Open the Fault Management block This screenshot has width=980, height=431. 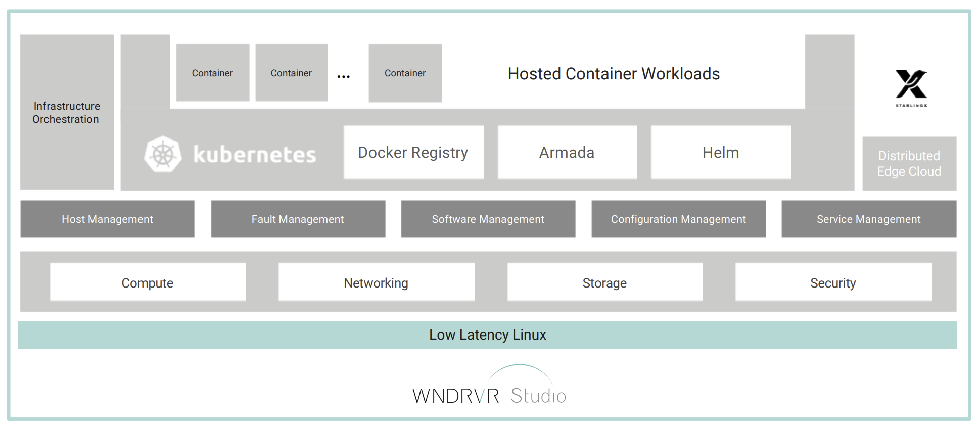point(298,219)
